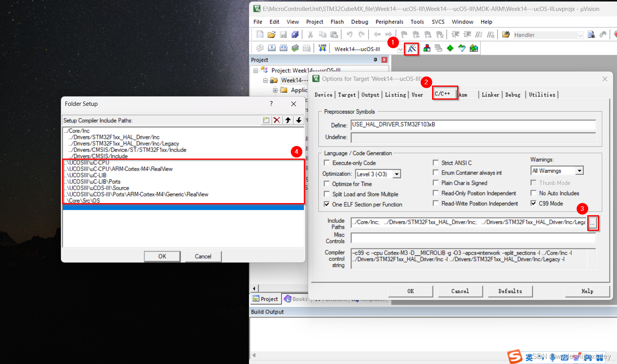Switch to the Linker tab
Viewport: 617px width, 364px height.
pos(490,95)
